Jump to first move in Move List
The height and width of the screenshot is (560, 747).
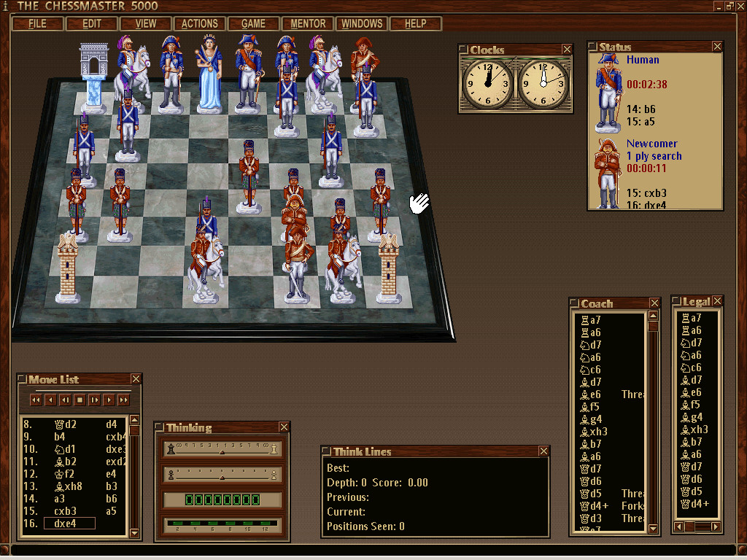click(x=36, y=400)
